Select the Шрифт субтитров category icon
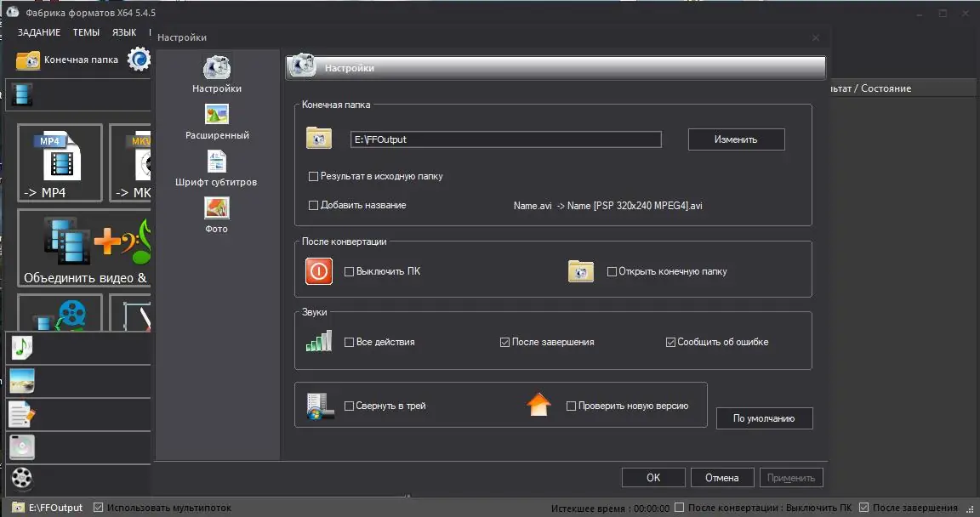 click(217, 161)
